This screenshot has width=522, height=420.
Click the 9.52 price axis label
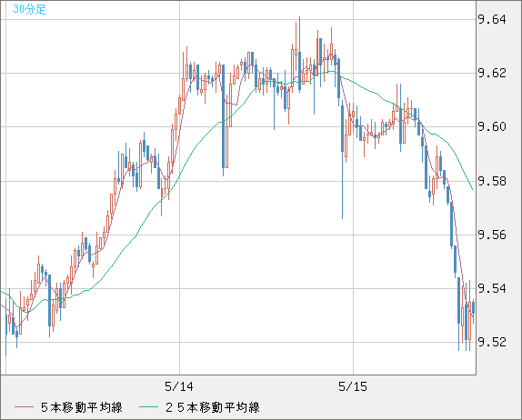tap(492, 342)
